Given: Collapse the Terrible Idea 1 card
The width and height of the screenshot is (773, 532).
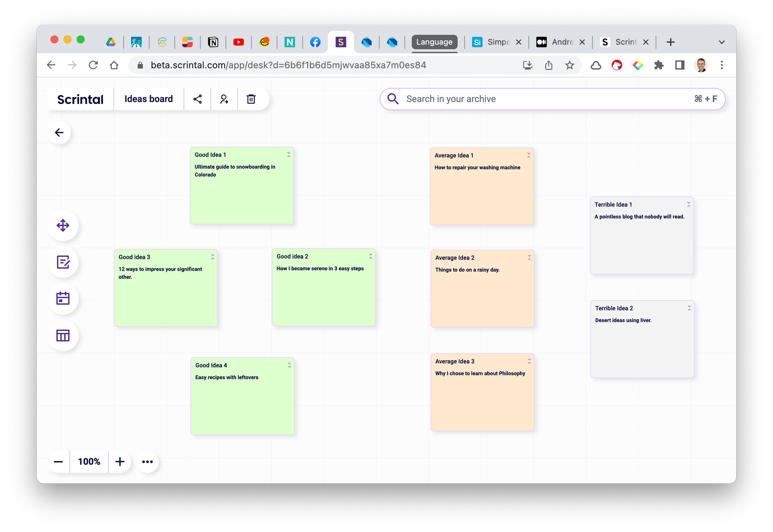Looking at the screenshot, I should point(688,204).
